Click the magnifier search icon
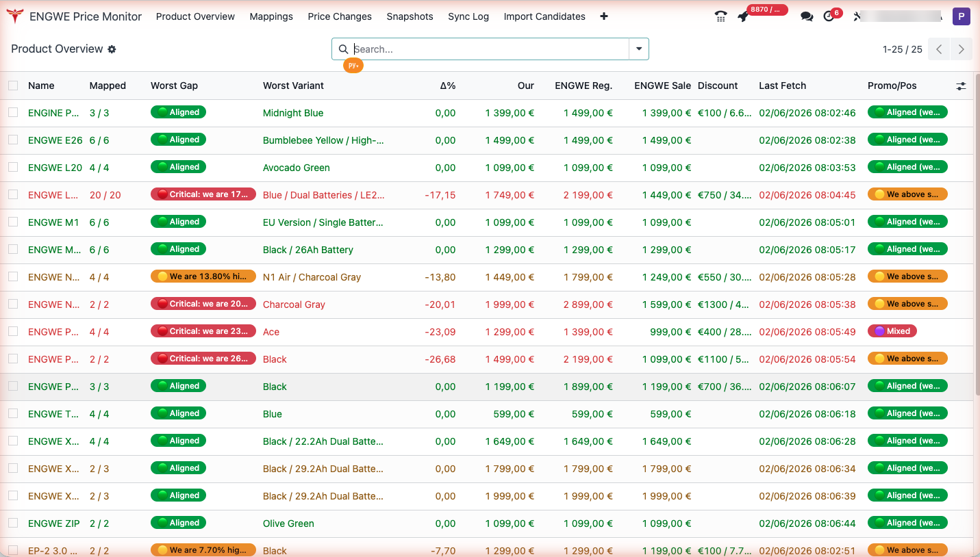Screen dimensions: 980x557 [344, 49]
